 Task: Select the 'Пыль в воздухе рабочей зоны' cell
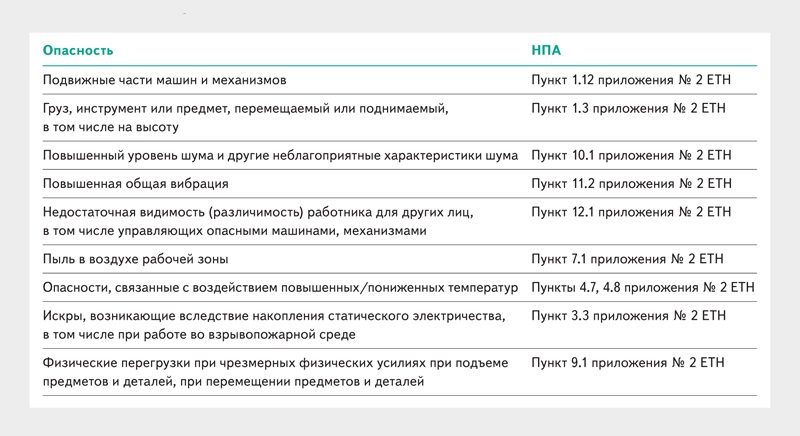pos(136,260)
